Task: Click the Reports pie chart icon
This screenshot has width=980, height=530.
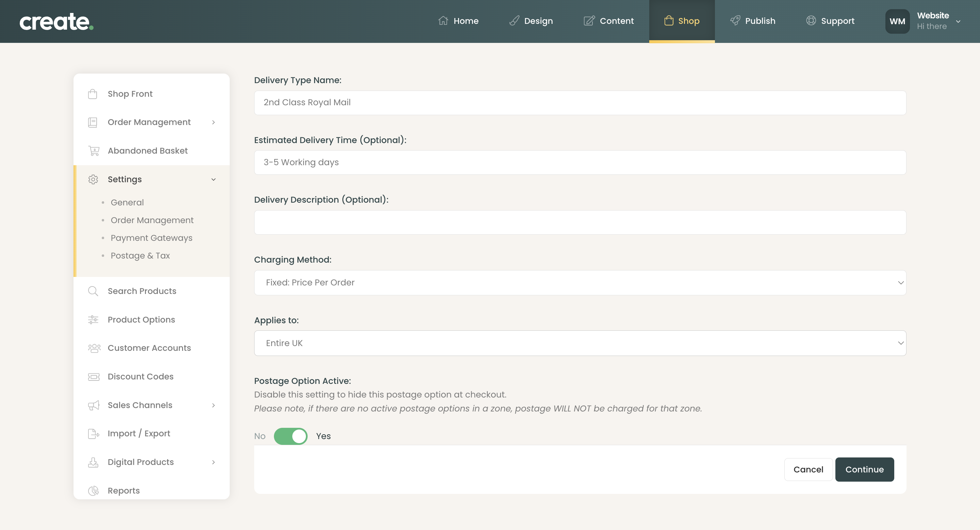Action: point(93,491)
